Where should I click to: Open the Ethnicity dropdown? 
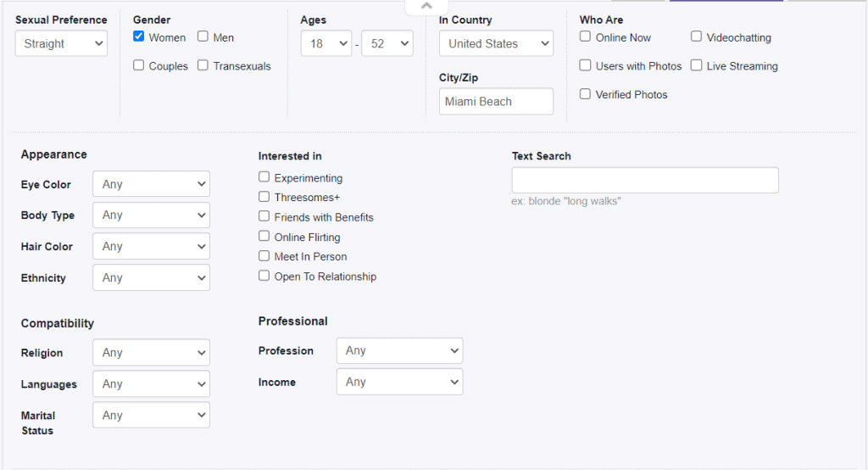click(152, 277)
